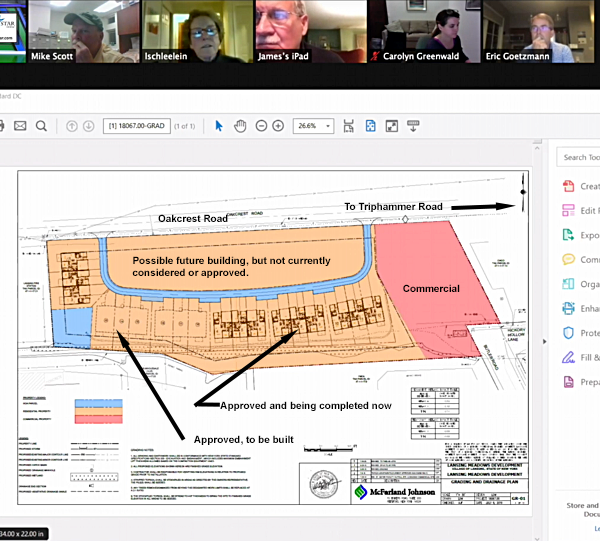
Task: Go to next page with down arrow
Action: pos(90,126)
